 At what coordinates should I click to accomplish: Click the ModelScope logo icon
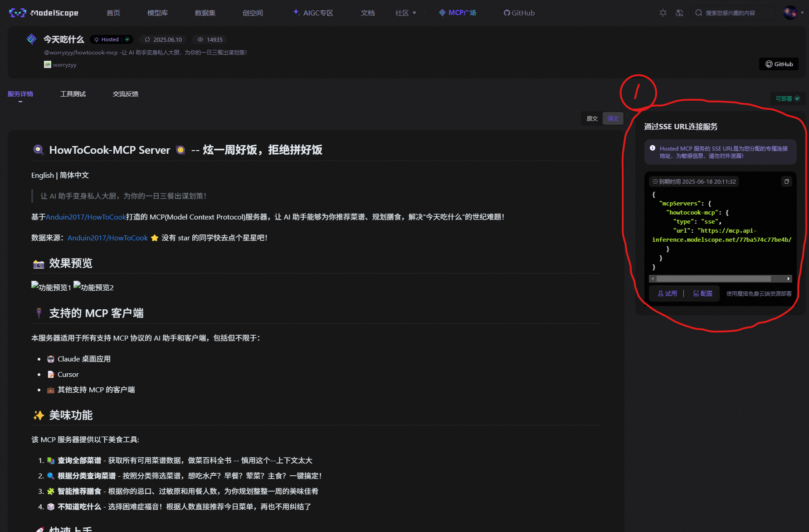coord(17,12)
